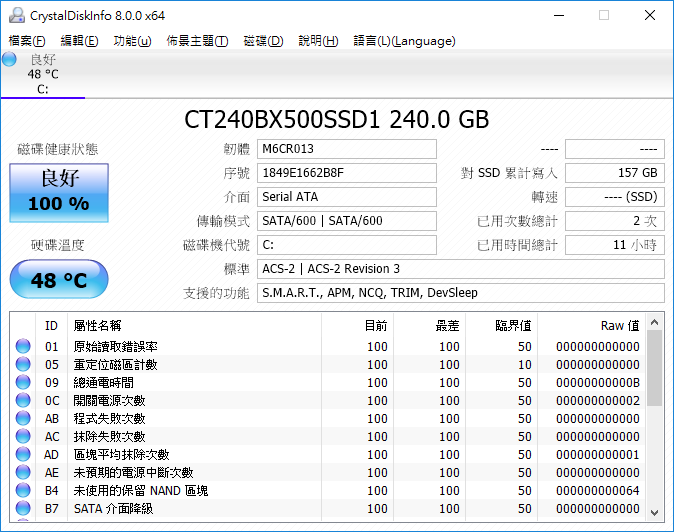Select row 抹除失敗次數
The width and height of the screenshot is (674, 532).
tap(328, 437)
